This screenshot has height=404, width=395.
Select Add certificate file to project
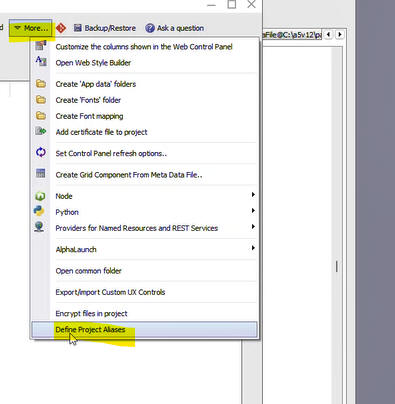pos(144,132)
